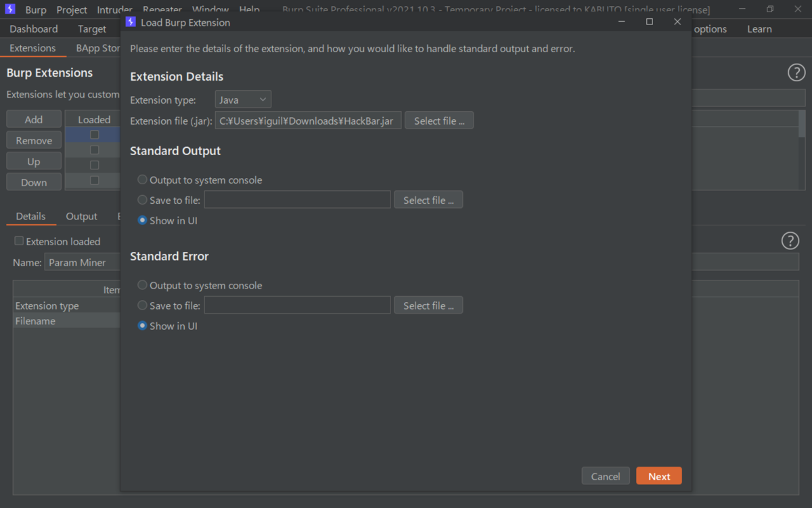
Task: Toggle Loaded checkbox in fourth extensions row
Action: pos(95,180)
